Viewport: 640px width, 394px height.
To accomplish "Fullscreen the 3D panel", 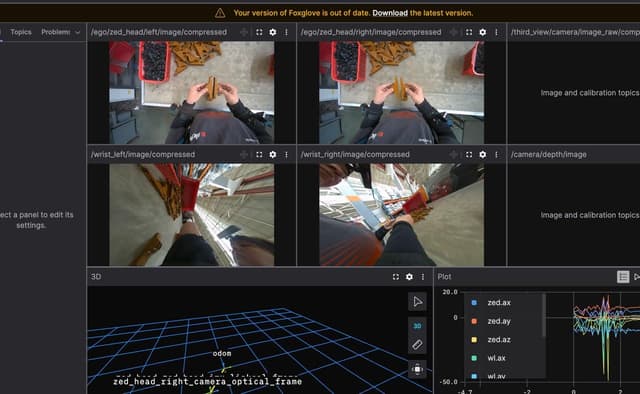I will coord(396,276).
